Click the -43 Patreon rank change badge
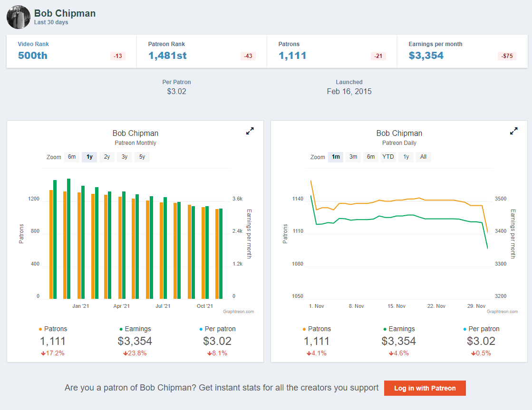The width and height of the screenshot is (532, 410). click(x=248, y=56)
